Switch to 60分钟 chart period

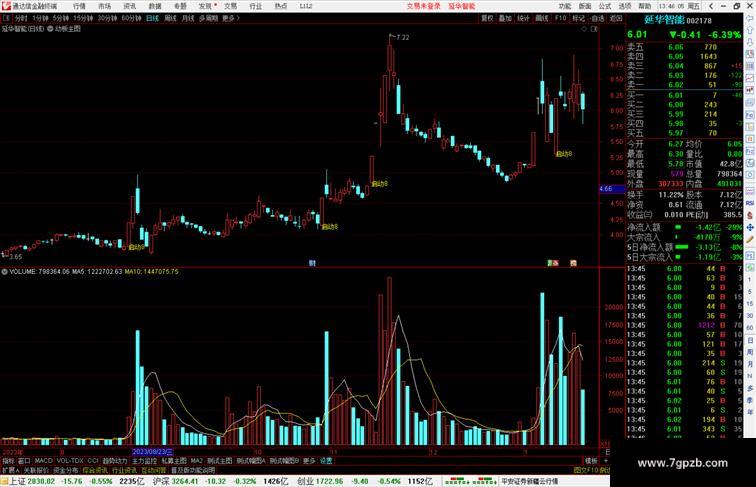[x=131, y=18]
